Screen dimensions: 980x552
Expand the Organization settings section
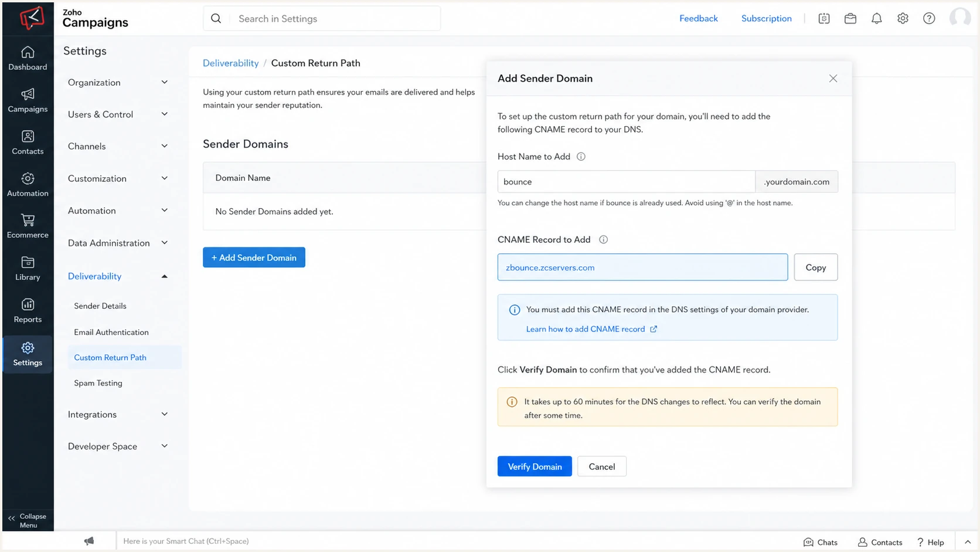tap(118, 83)
